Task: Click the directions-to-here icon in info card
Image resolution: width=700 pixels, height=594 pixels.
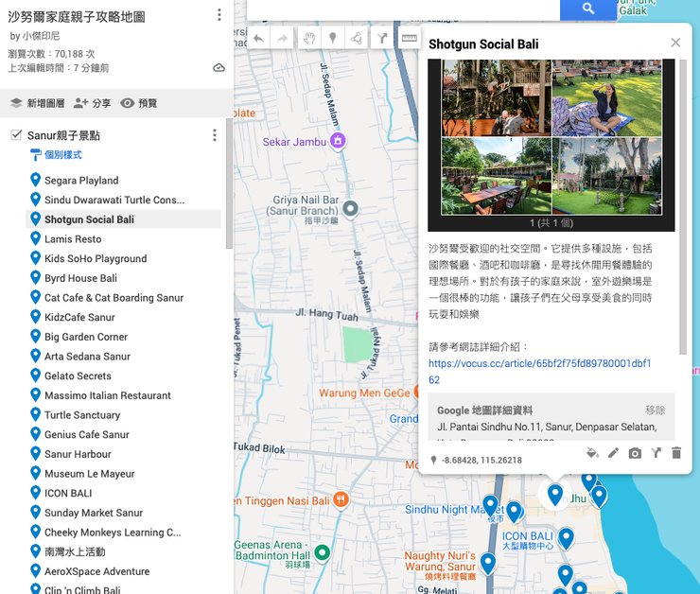Action: coord(656,453)
